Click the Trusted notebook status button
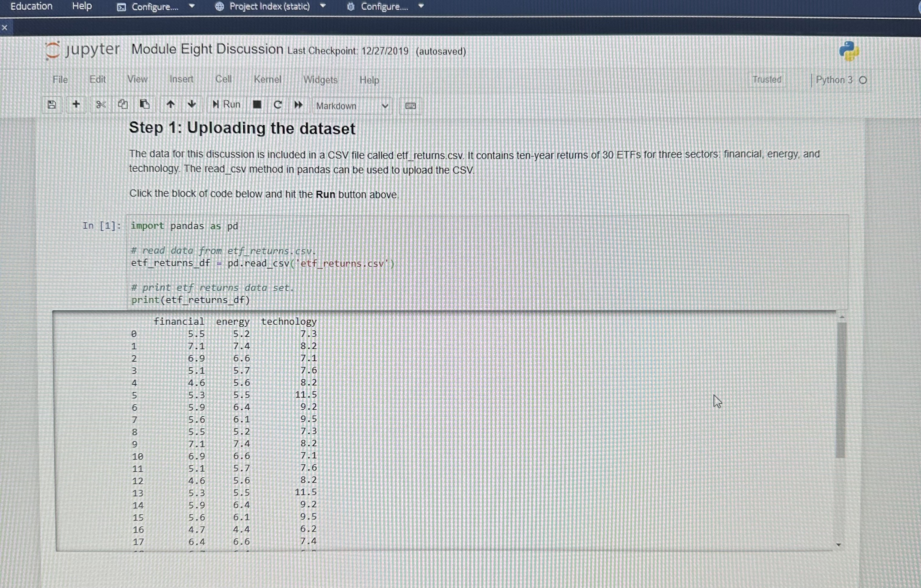This screenshot has height=588, width=921. tap(766, 79)
